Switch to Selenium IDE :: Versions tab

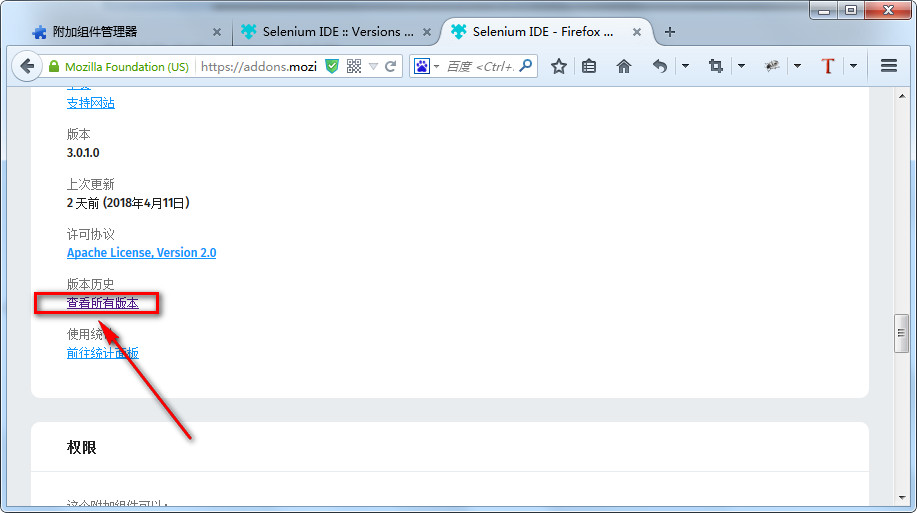[338, 32]
